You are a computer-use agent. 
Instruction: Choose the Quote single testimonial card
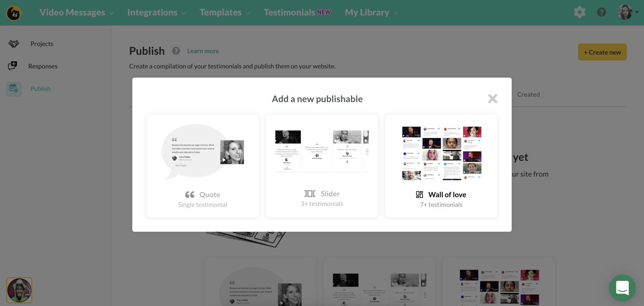click(x=203, y=166)
